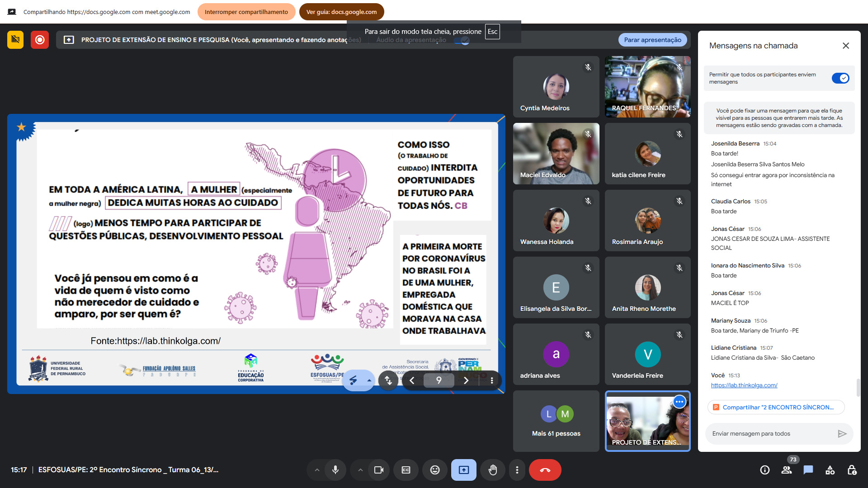Screen dimensions: 868x488
Task: Raise hand in the call
Action: pos(493,470)
